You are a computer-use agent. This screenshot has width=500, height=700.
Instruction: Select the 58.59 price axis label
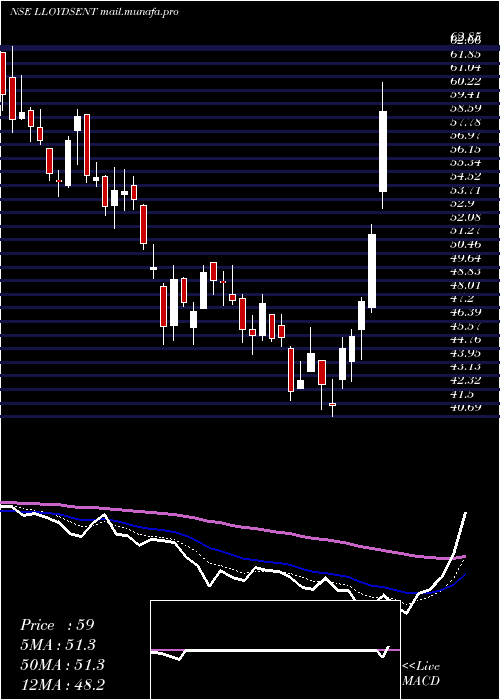[x=466, y=108]
